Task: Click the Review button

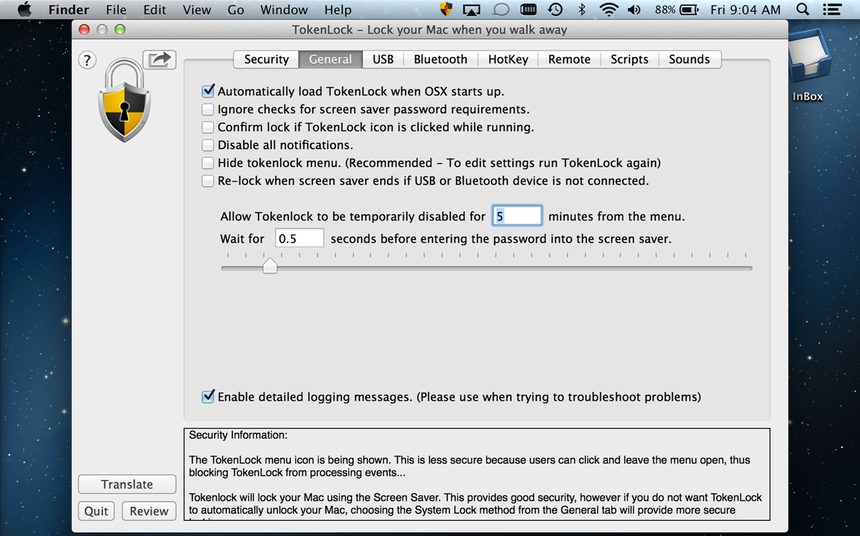Action: click(149, 511)
